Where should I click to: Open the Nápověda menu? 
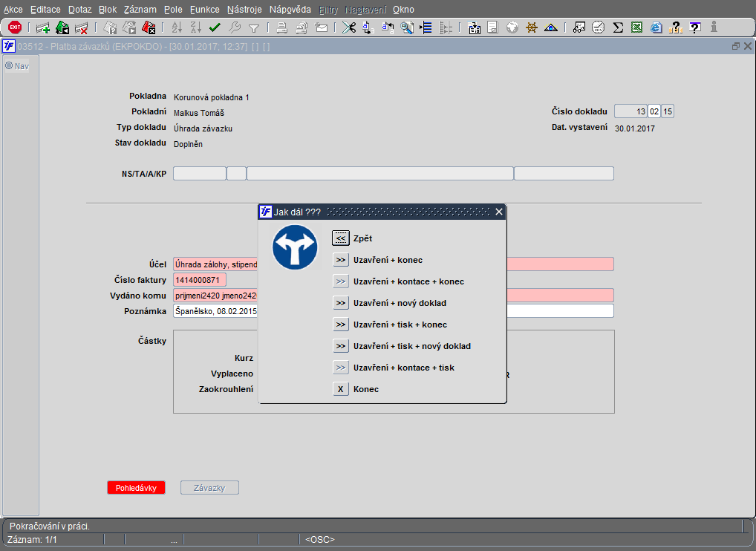[290, 9]
